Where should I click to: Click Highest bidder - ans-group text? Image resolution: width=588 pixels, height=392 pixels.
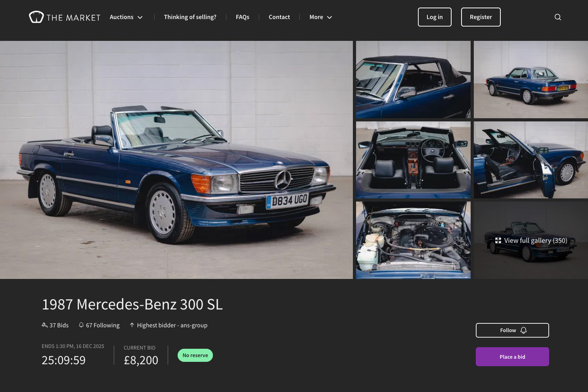172,325
